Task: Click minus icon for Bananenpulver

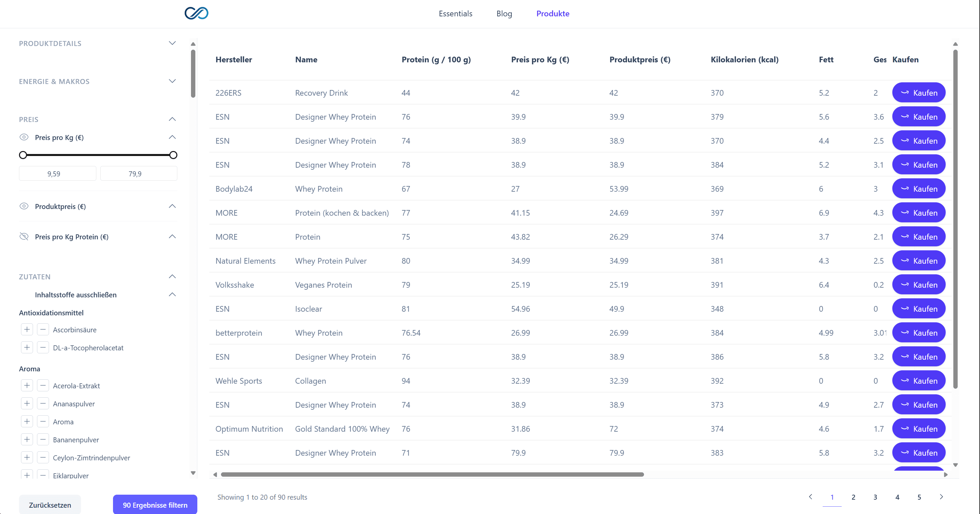Action: [43, 439]
